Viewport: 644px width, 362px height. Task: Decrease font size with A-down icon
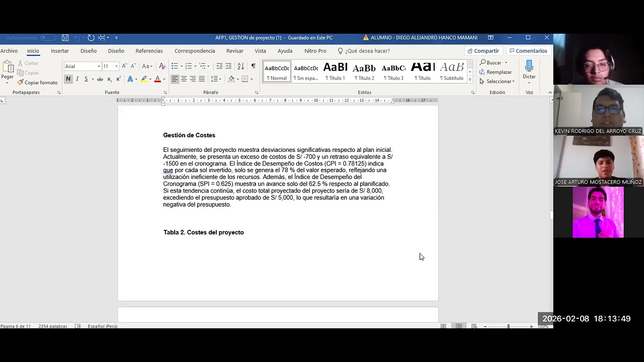click(132, 66)
